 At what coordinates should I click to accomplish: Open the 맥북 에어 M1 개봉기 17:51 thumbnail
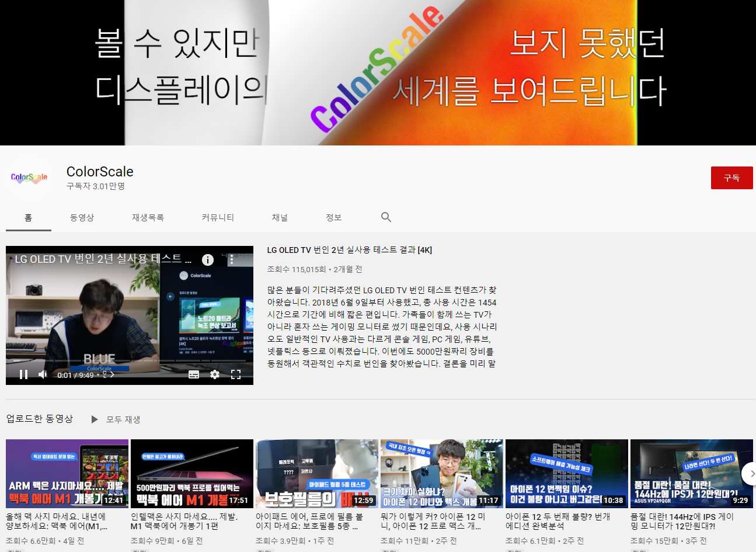pos(192,474)
